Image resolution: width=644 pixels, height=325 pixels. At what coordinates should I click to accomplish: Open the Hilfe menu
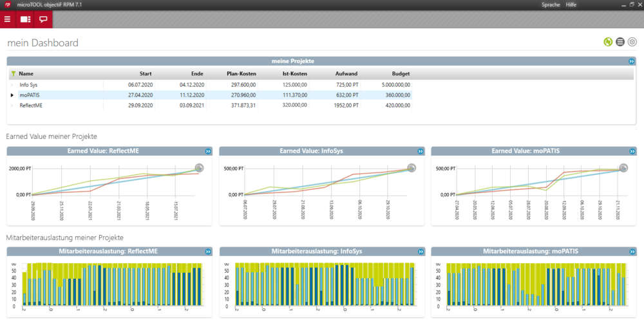571,5
